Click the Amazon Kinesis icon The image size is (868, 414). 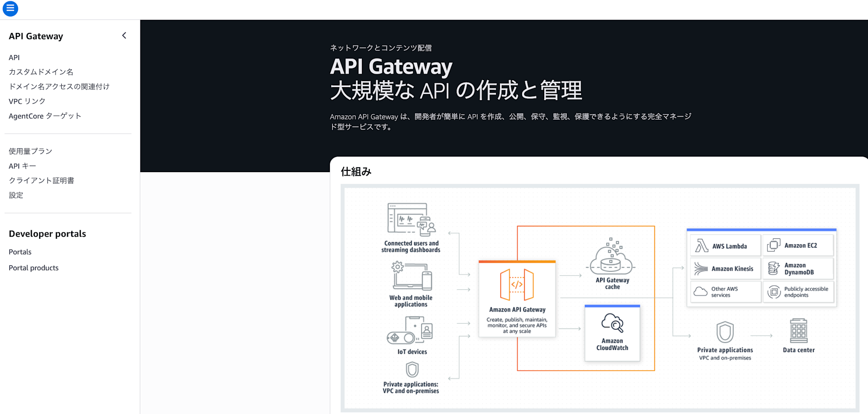[701, 269]
